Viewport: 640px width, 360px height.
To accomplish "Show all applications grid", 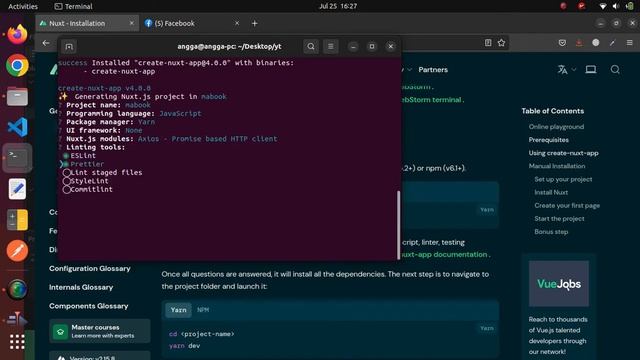I will [x=17, y=342].
